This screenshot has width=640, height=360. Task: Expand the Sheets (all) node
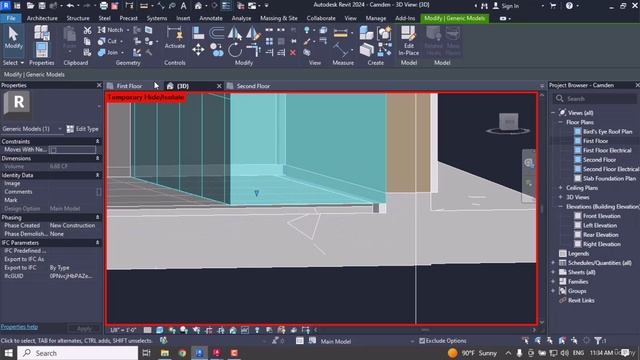coord(553,272)
